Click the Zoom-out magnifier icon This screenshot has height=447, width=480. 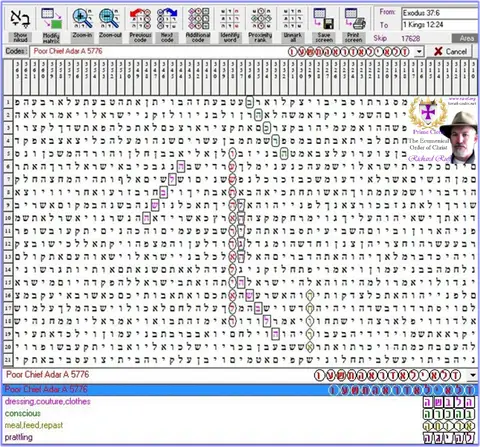click(x=110, y=18)
